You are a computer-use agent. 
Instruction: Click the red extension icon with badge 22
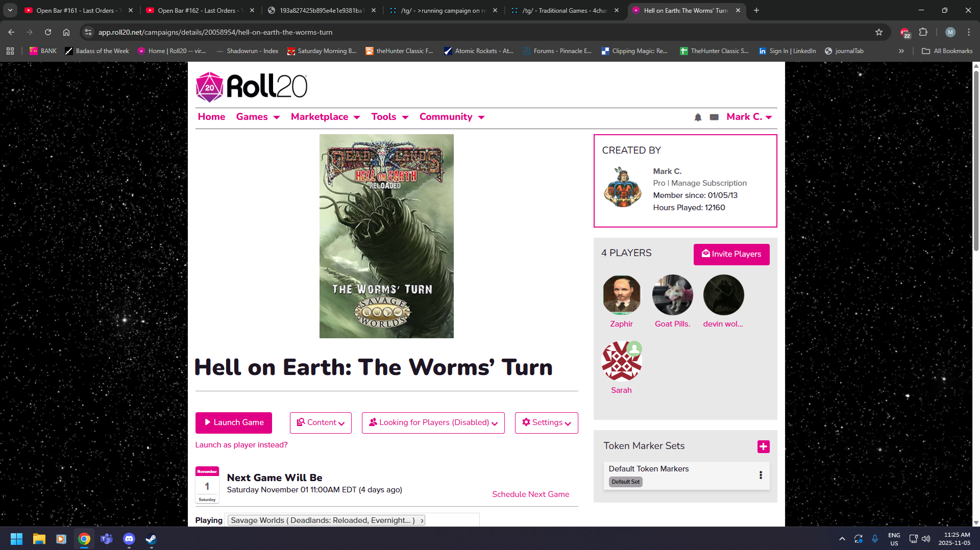(905, 33)
